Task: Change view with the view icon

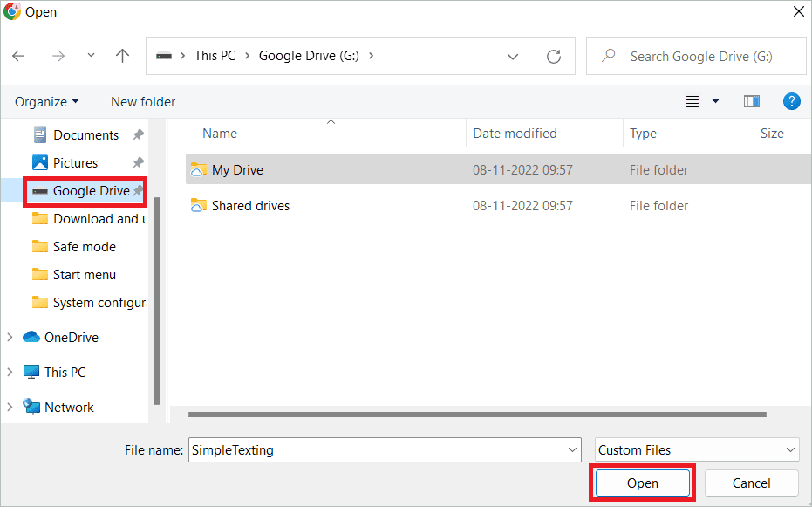Action: coord(693,101)
